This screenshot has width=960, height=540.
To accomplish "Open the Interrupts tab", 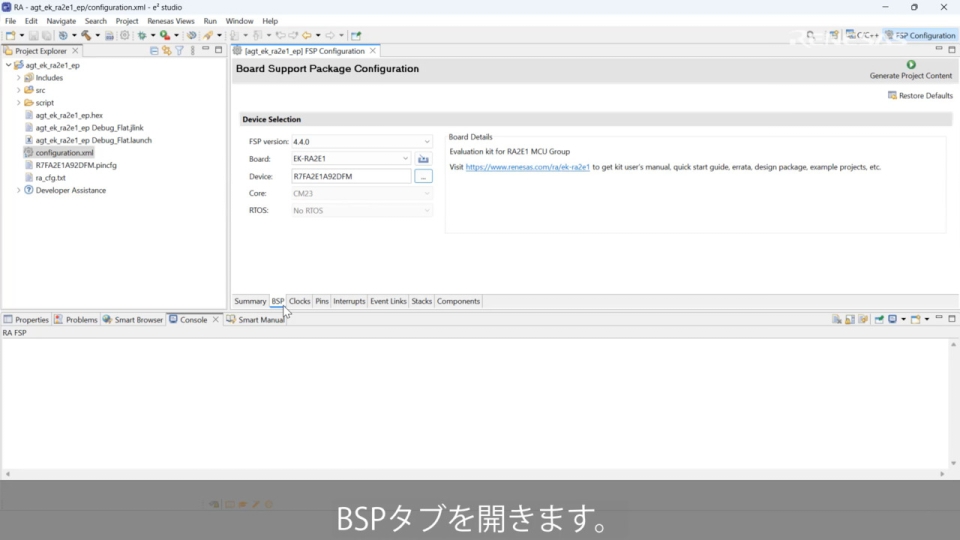I will coord(349,301).
